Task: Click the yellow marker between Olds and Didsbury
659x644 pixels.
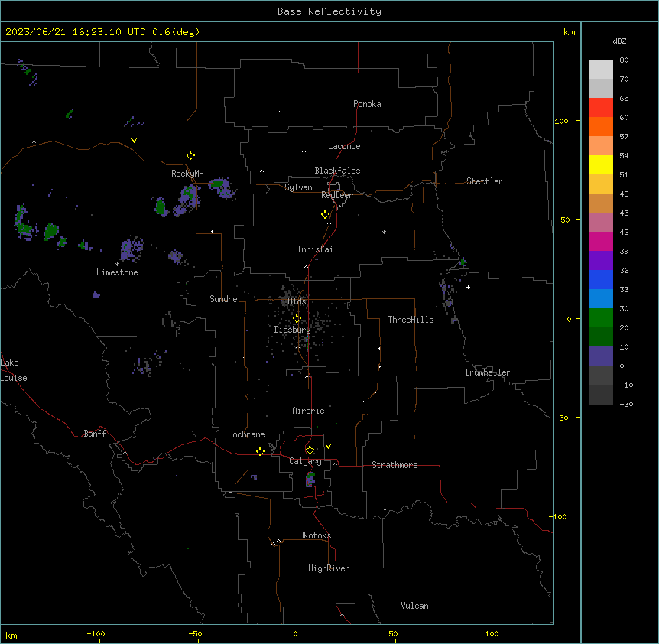Action: [x=297, y=319]
